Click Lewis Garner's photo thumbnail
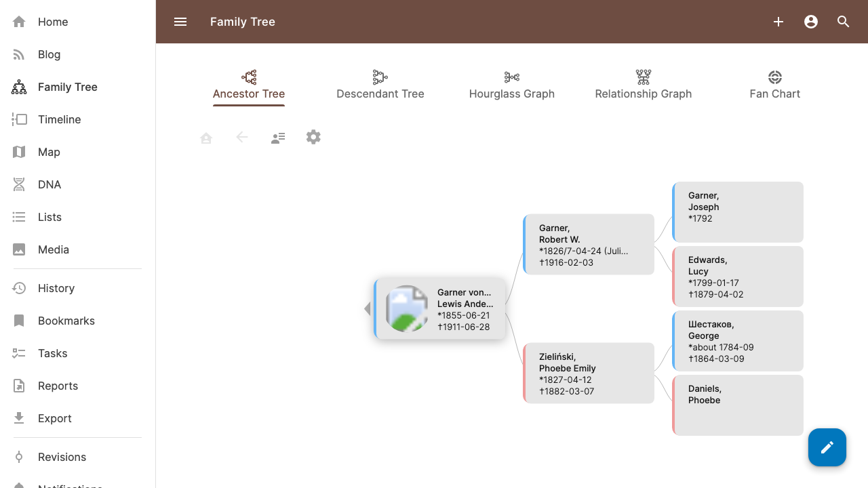Viewport: 868px width, 488px height. click(407, 309)
